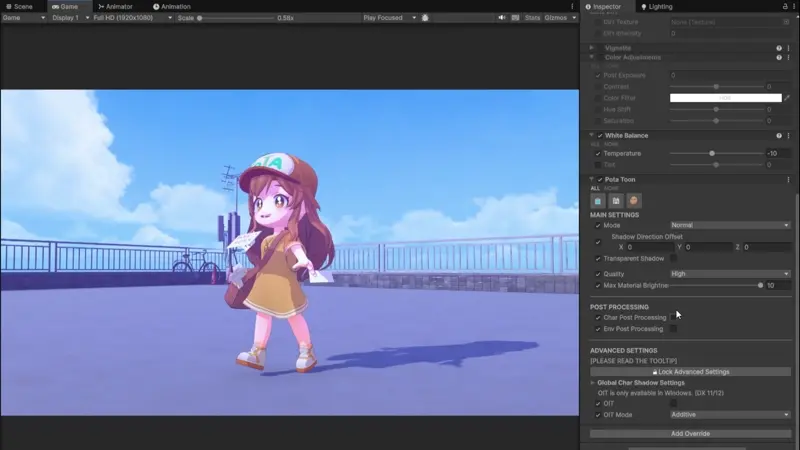Click the Inspector lock icon
This screenshot has width=800, height=450.
click(x=785, y=7)
